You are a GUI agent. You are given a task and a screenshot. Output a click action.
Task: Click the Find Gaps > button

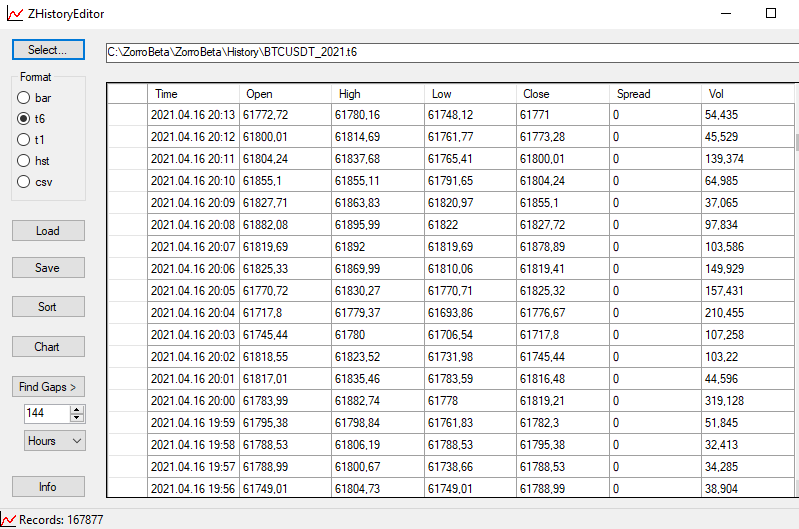pyautogui.click(x=47, y=387)
